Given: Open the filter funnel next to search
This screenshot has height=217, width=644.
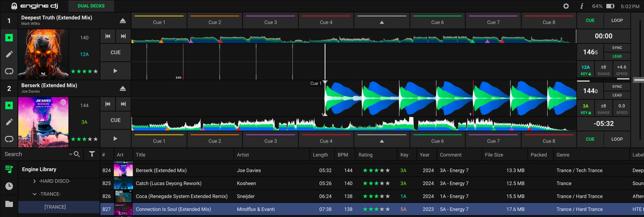Looking at the screenshot, I should coord(92,154).
